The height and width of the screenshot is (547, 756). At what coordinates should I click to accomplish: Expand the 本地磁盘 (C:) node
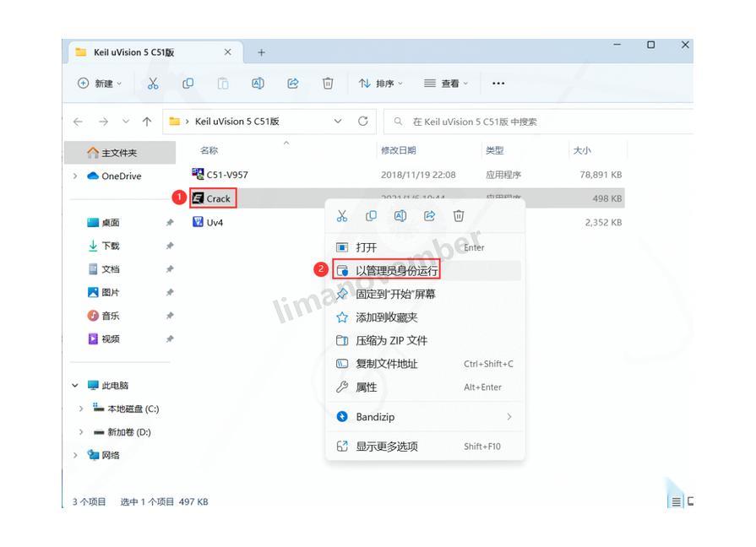pos(81,409)
